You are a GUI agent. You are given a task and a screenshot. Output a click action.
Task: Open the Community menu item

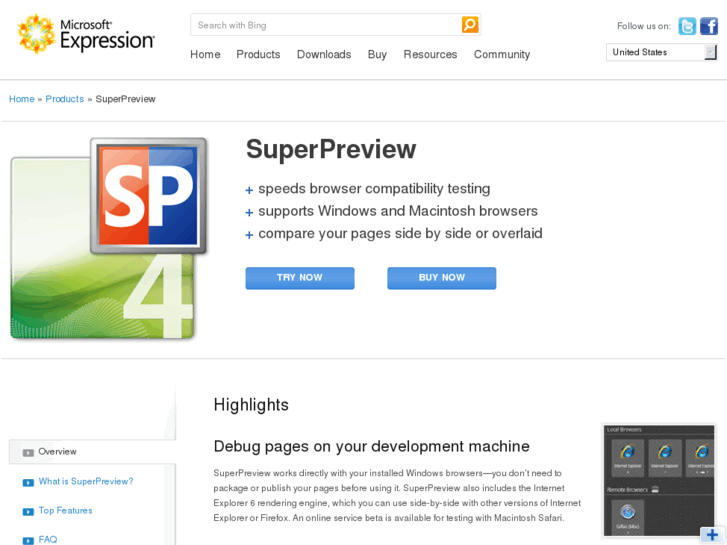[x=502, y=54]
